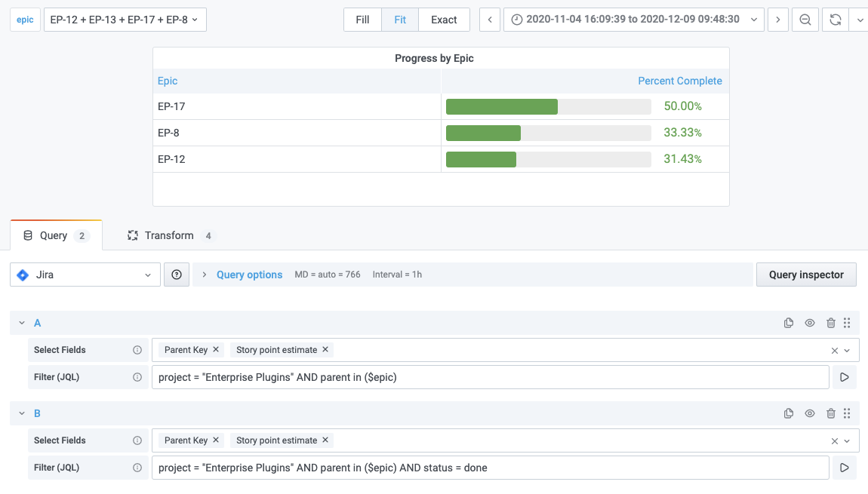The height and width of the screenshot is (494, 868).
Task: Click inside query B's JQL filter field
Action: point(491,467)
